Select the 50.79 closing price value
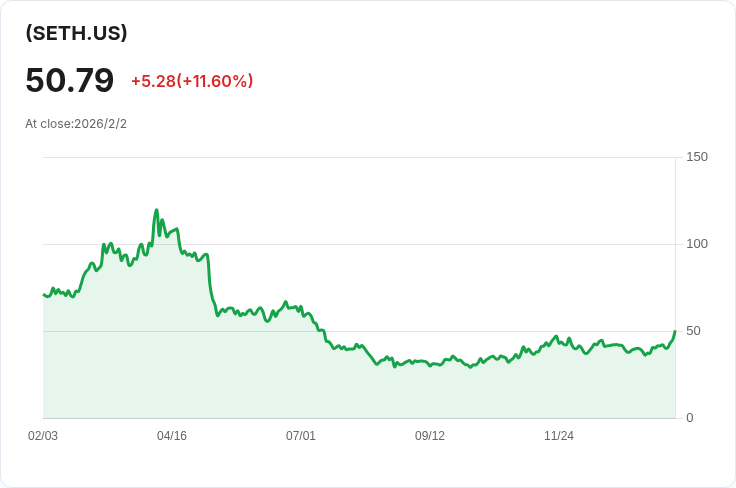The image size is (736, 488). tap(70, 80)
